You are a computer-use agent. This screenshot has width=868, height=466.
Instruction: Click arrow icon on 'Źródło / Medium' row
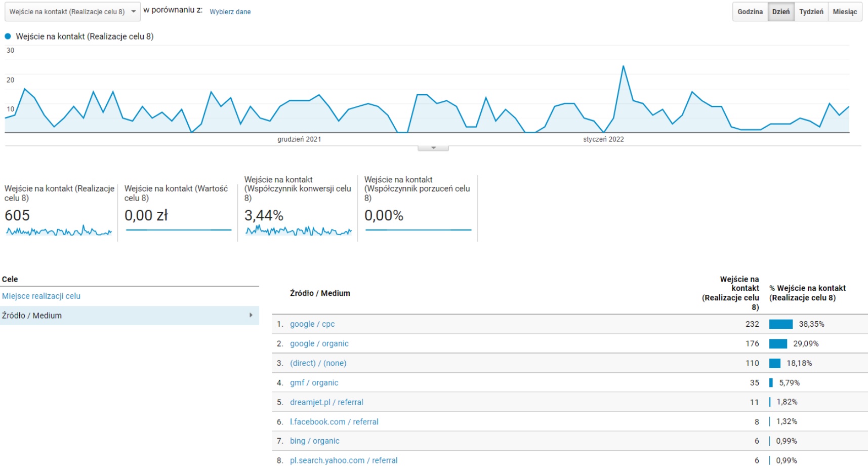pos(251,315)
